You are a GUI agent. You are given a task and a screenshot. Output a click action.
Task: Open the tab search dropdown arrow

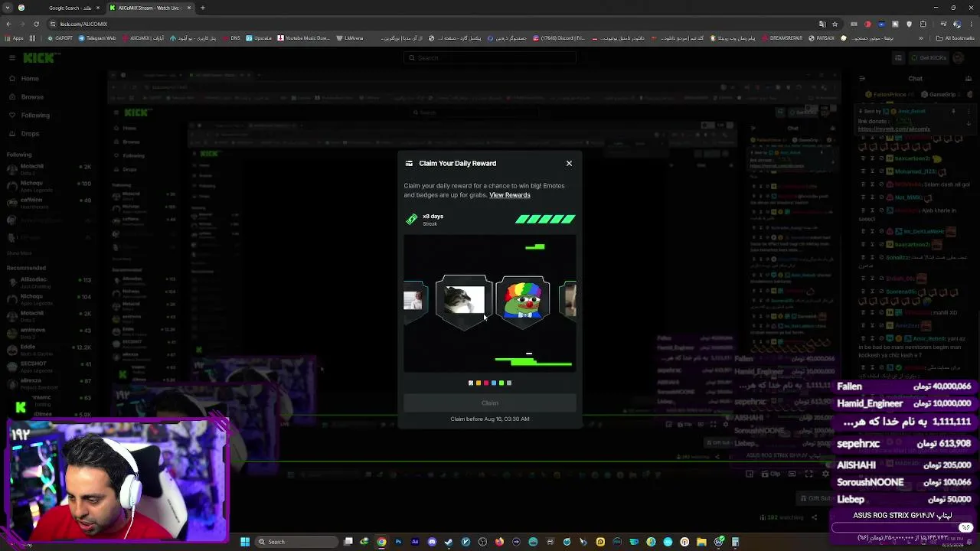9,8
